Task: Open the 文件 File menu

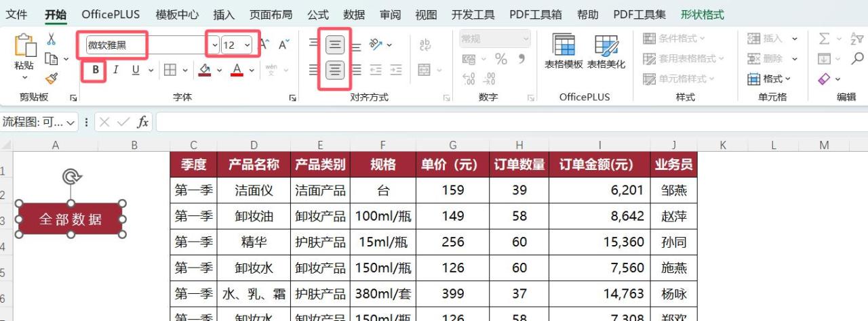Action: (17, 14)
